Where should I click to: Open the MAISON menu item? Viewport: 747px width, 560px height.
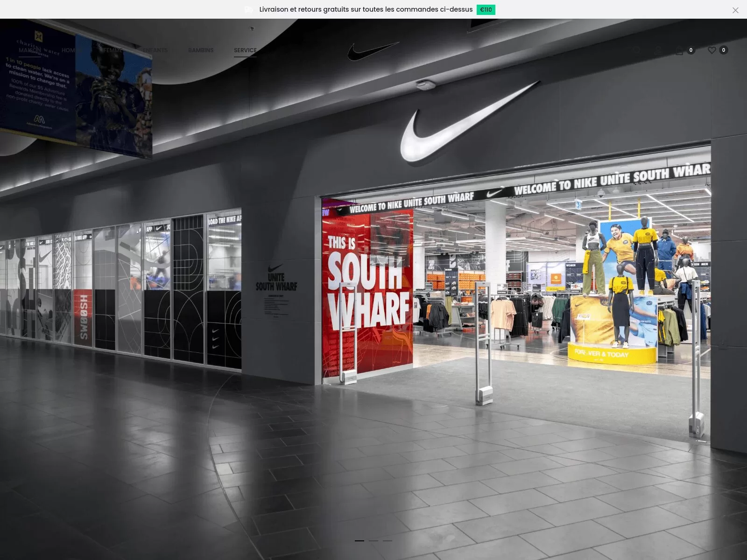(x=30, y=50)
